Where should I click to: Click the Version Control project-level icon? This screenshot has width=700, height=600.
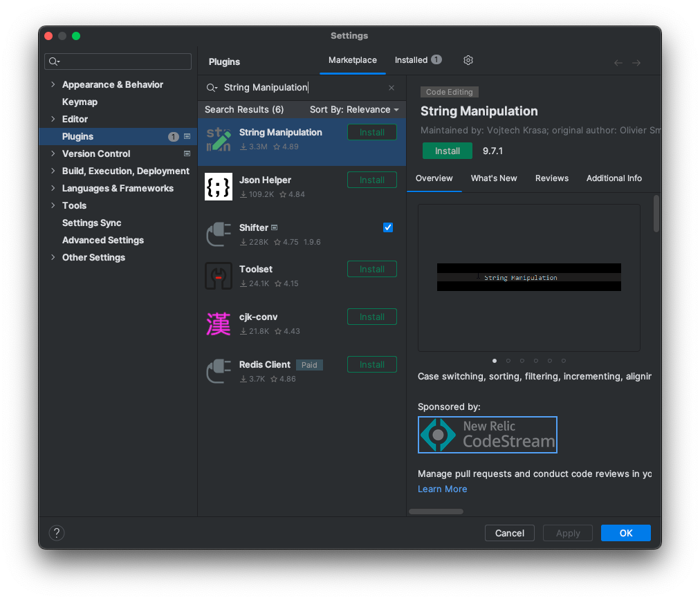pyautogui.click(x=187, y=153)
